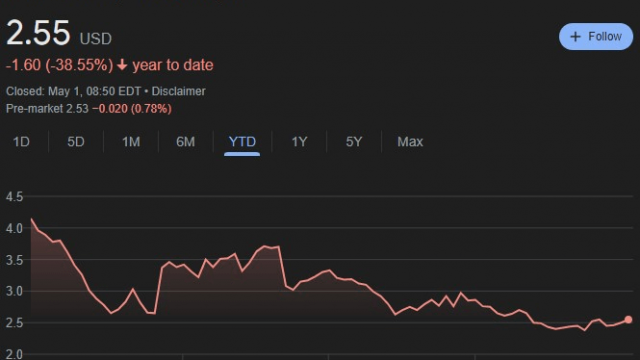This screenshot has width=640, height=360.
Task: Click the red down arrow beside year to date
Action: click(x=122, y=65)
